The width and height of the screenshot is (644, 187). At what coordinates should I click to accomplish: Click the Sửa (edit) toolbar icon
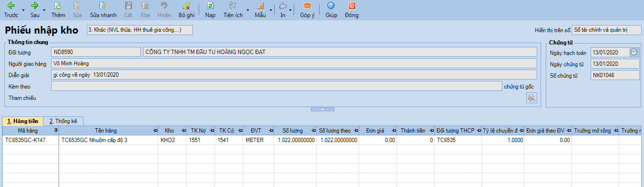(x=77, y=6)
